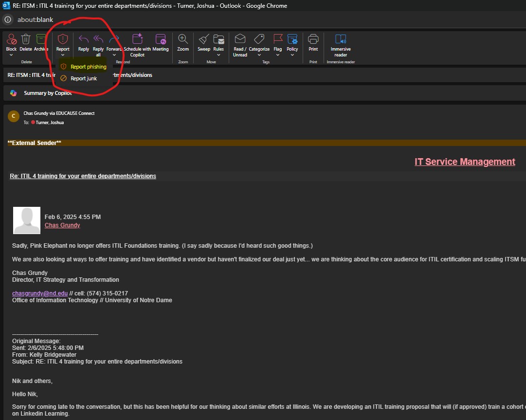Collapse the Report dropdown chevron

(63, 55)
